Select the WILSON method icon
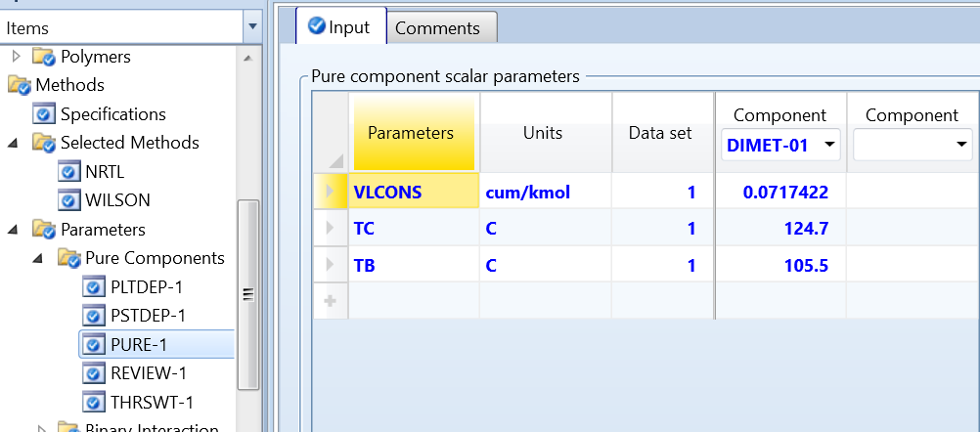Viewport: 980px width, 432px height. tap(68, 200)
